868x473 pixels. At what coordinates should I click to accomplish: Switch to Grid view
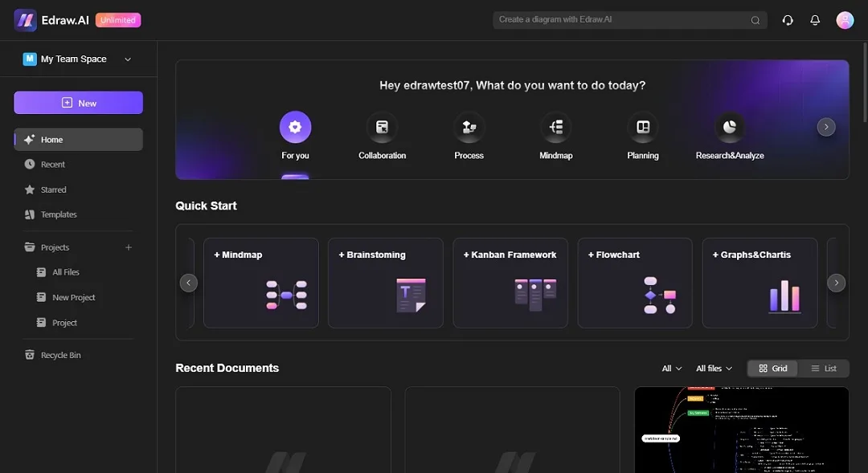pos(773,369)
